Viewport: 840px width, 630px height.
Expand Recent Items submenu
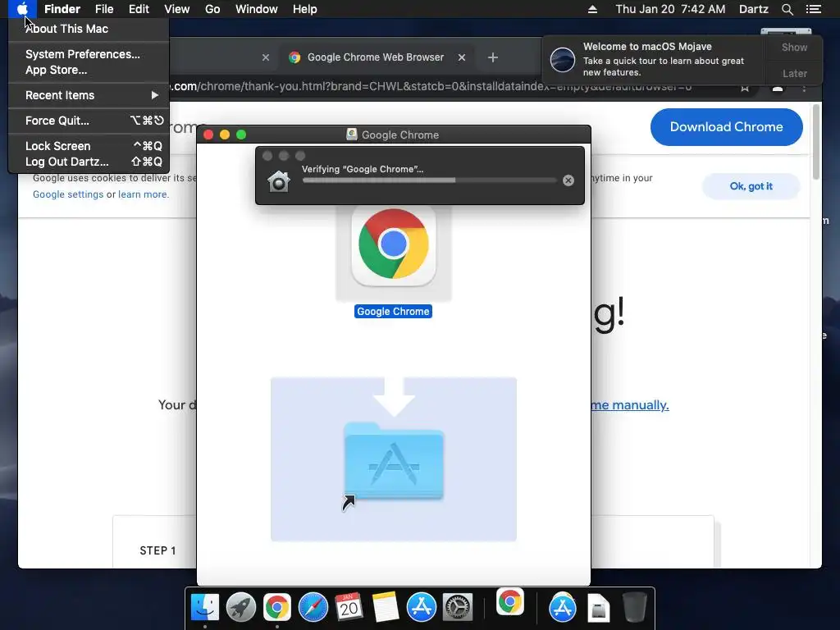click(x=89, y=95)
